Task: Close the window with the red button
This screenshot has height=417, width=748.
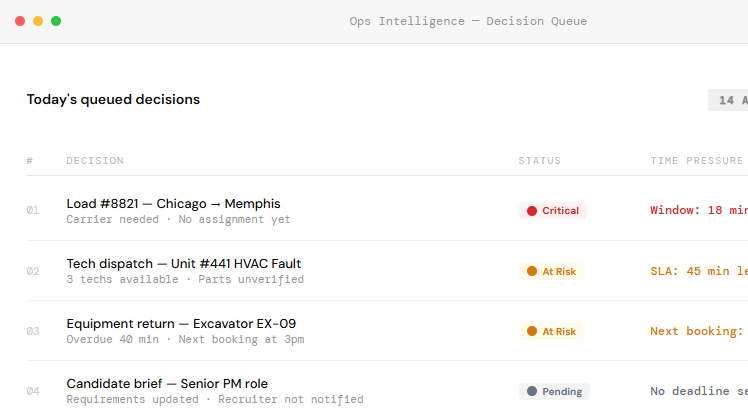Action: pyautogui.click(x=20, y=21)
